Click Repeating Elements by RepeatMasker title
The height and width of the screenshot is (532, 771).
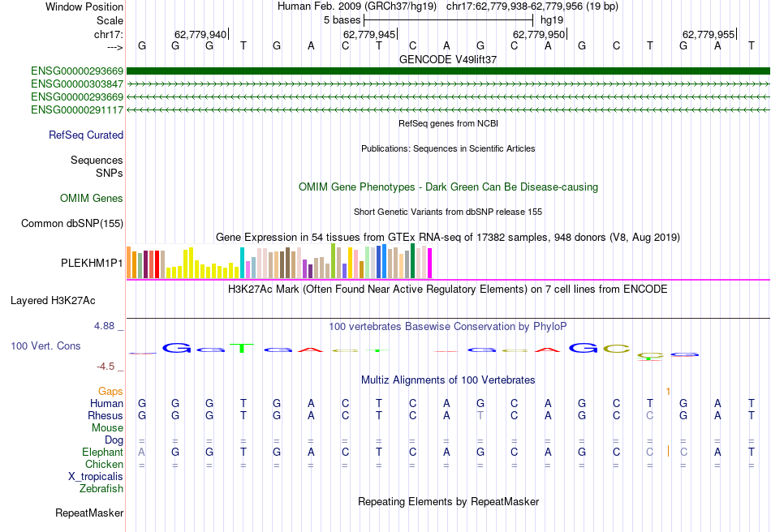tap(448, 501)
